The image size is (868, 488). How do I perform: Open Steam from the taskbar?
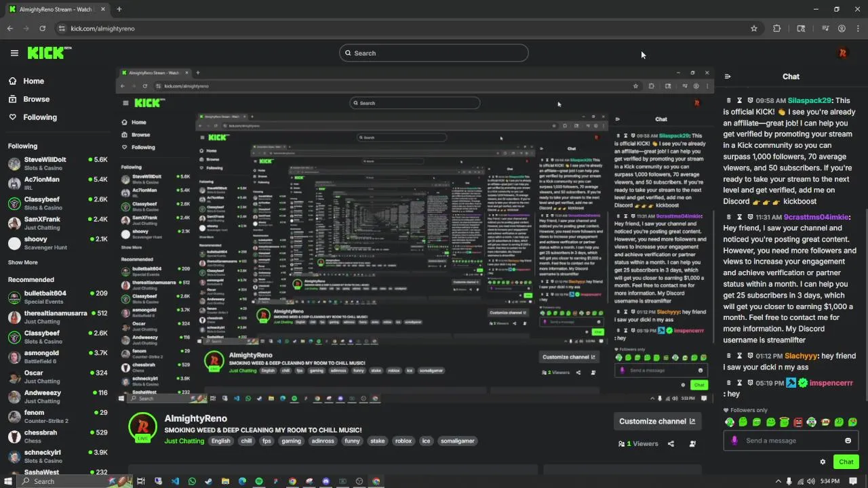[208, 481]
